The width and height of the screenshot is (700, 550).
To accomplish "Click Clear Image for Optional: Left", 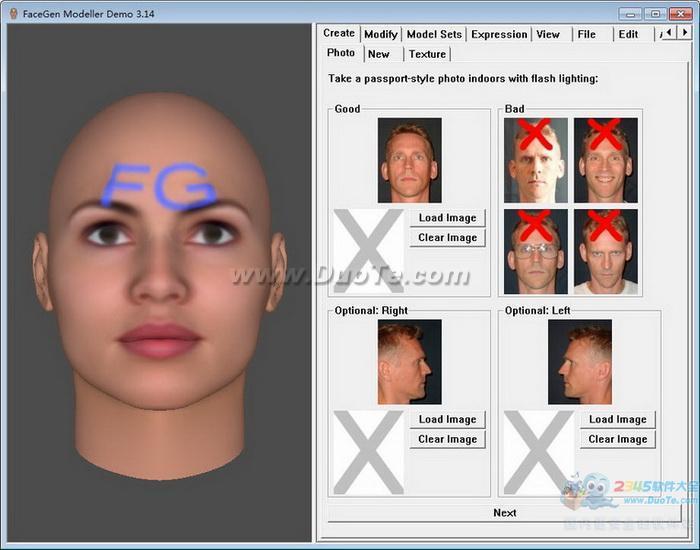I will click(x=618, y=439).
